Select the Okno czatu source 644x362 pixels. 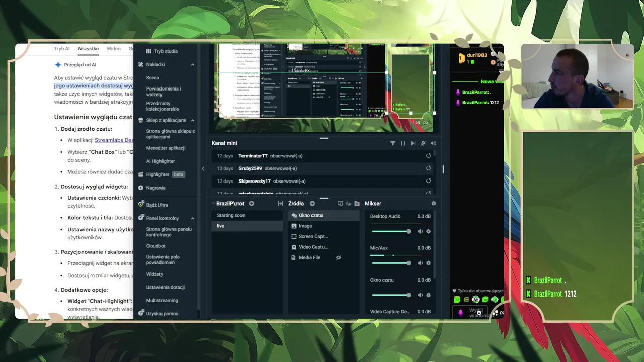tap(324, 215)
